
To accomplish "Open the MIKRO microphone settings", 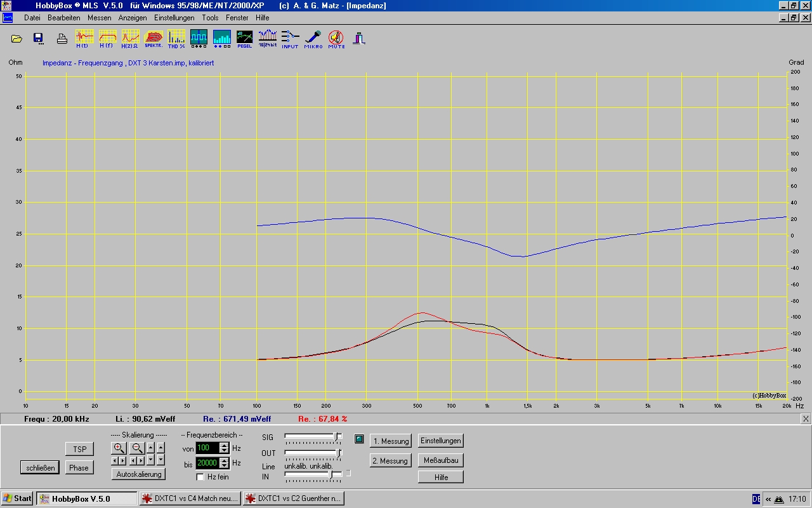I will tap(313, 39).
